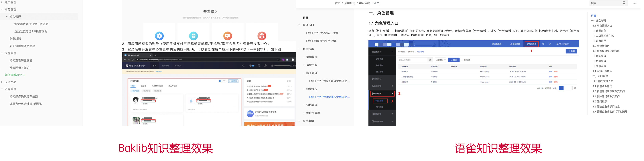Click the back arrow in the Alipay browser
The image size is (644, 161).
[125, 60]
